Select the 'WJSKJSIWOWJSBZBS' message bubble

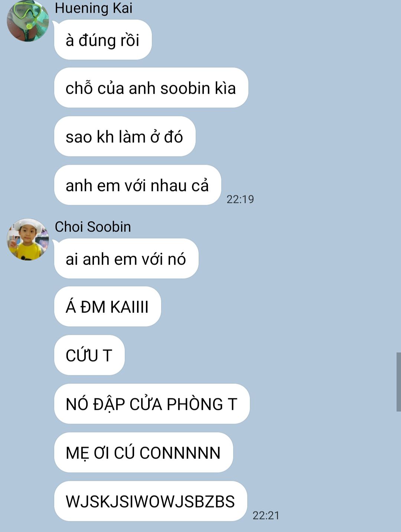click(151, 501)
